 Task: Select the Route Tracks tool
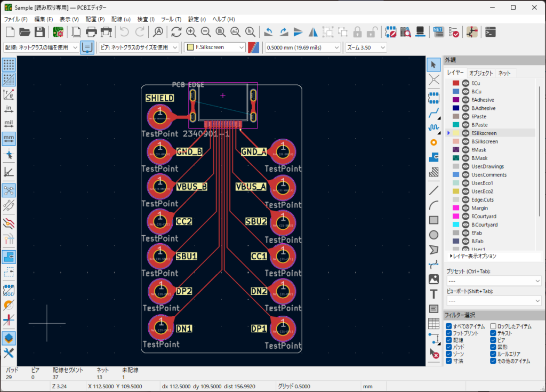(x=434, y=113)
